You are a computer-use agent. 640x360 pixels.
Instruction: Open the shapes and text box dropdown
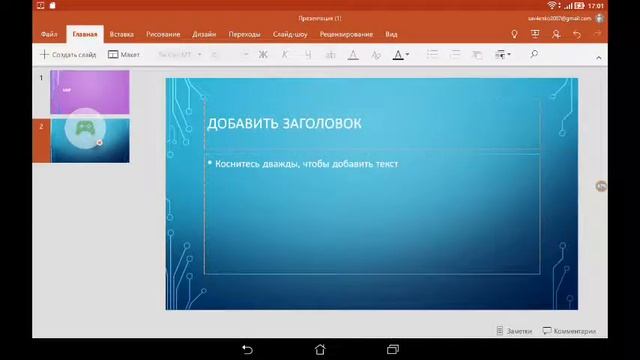pyautogui.click(x=502, y=54)
